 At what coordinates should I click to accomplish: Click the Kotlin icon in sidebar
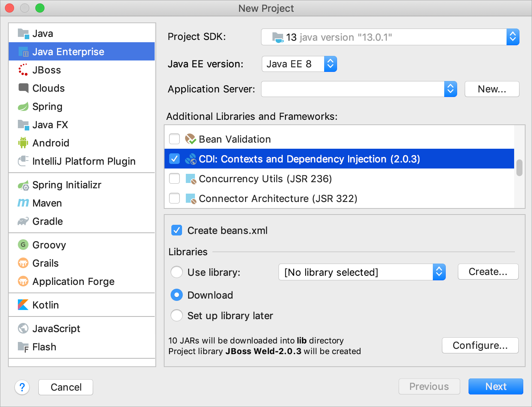coord(23,305)
